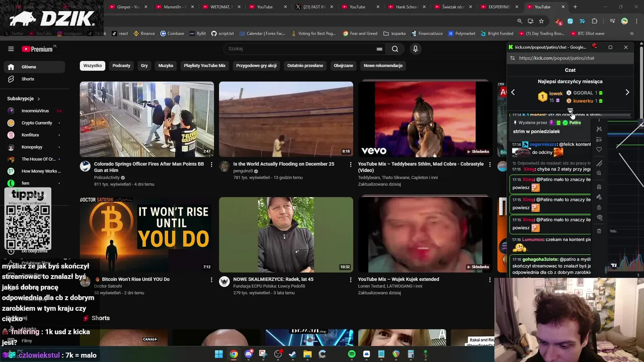Open Is the World Actually Flooding thumbnail

click(x=286, y=119)
